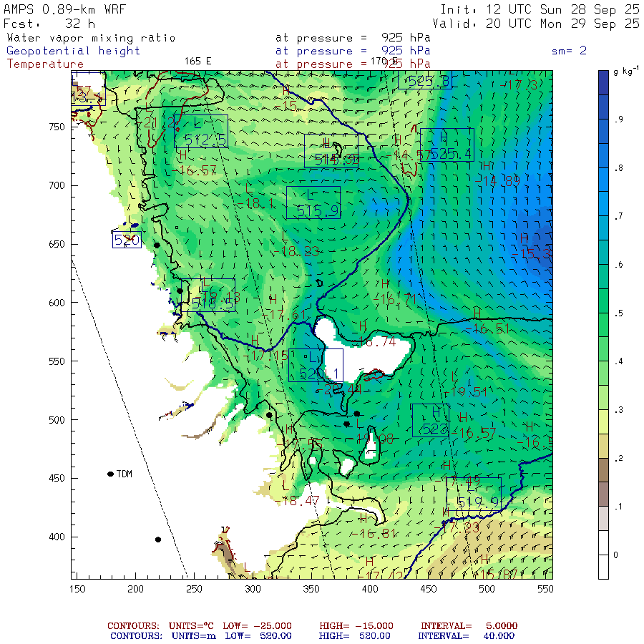The image size is (644, 644).
Task: Click the g kg-1 unit label
Action: [625, 71]
